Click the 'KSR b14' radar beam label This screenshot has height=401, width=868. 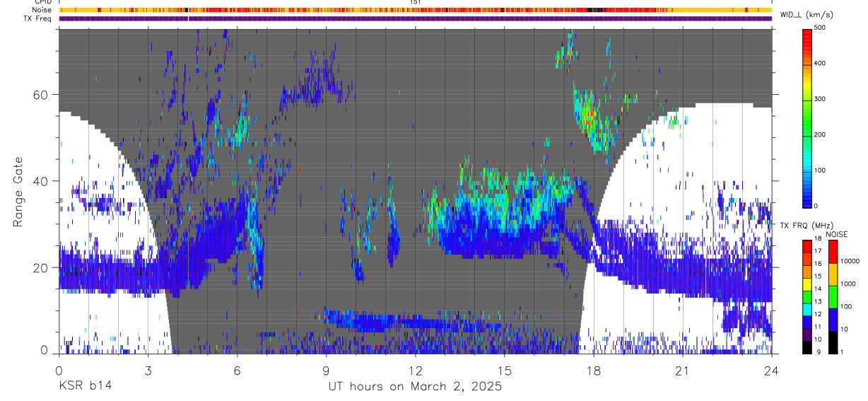pos(85,387)
